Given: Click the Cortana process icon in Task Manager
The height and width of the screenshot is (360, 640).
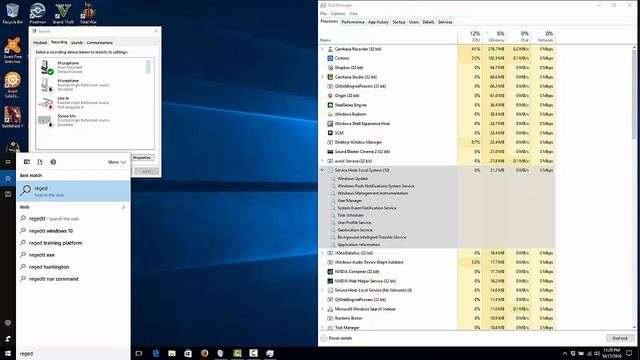Looking at the screenshot, I should (x=330, y=58).
